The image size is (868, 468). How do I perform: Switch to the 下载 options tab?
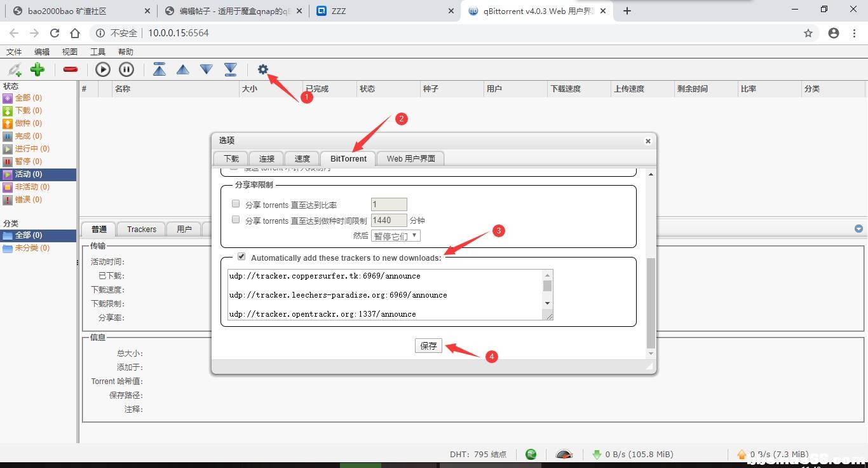(x=231, y=158)
